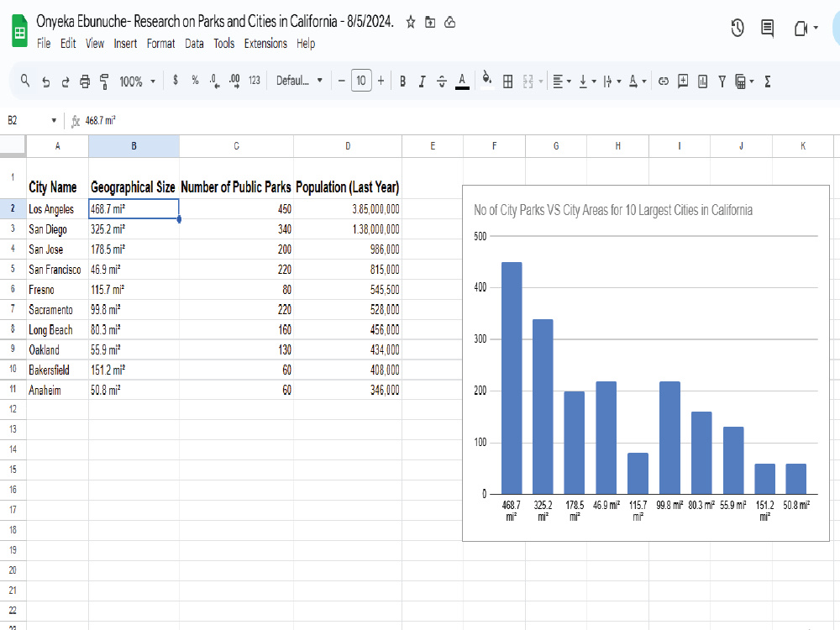Toggle bold formatting
This screenshot has height=630, width=840.
tap(402, 81)
